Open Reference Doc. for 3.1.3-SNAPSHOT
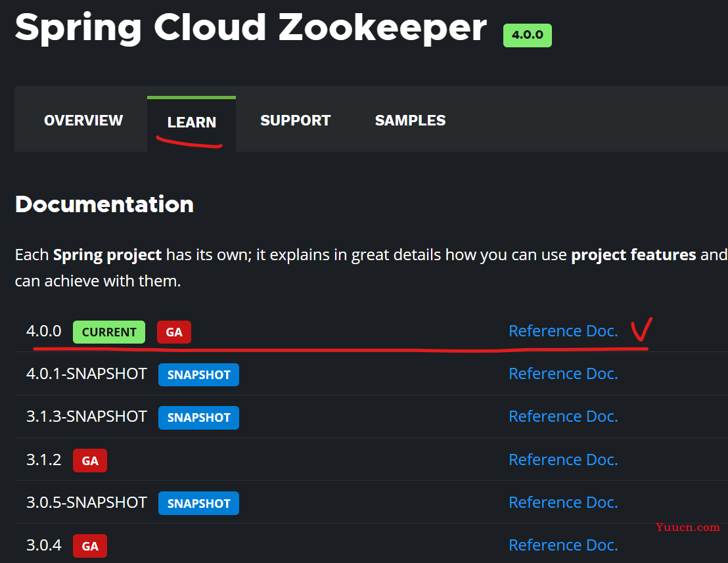Image resolution: width=728 pixels, height=563 pixels. click(x=563, y=417)
